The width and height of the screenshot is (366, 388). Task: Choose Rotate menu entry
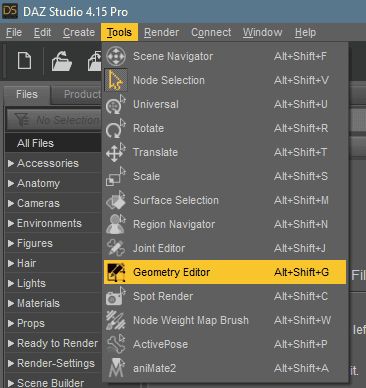click(x=225, y=128)
